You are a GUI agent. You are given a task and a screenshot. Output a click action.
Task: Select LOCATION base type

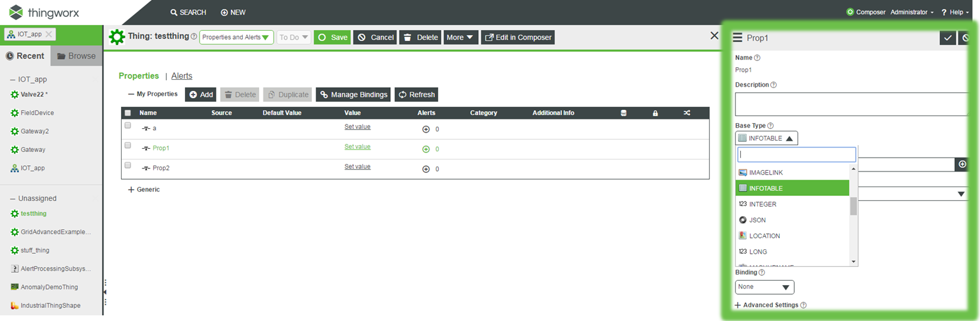pyautogui.click(x=792, y=236)
